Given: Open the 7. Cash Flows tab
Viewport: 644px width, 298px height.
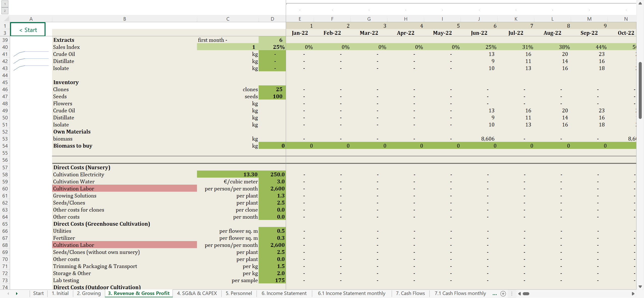Looking at the screenshot, I should pyautogui.click(x=410, y=293).
